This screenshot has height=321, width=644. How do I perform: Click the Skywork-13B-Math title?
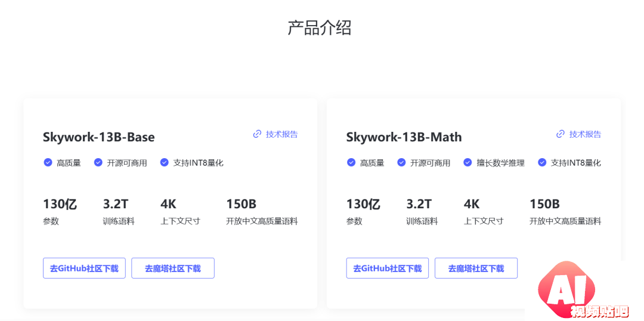click(404, 137)
